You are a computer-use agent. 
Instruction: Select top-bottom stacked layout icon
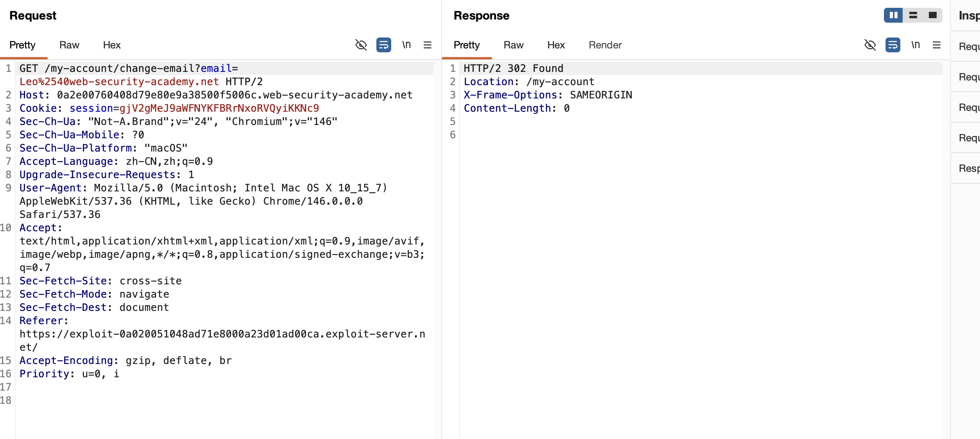pyautogui.click(x=913, y=15)
